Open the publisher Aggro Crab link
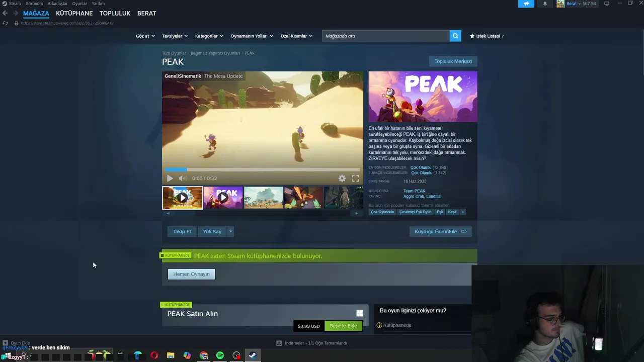Image resolution: width=644 pixels, height=362 pixels. tap(414, 197)
